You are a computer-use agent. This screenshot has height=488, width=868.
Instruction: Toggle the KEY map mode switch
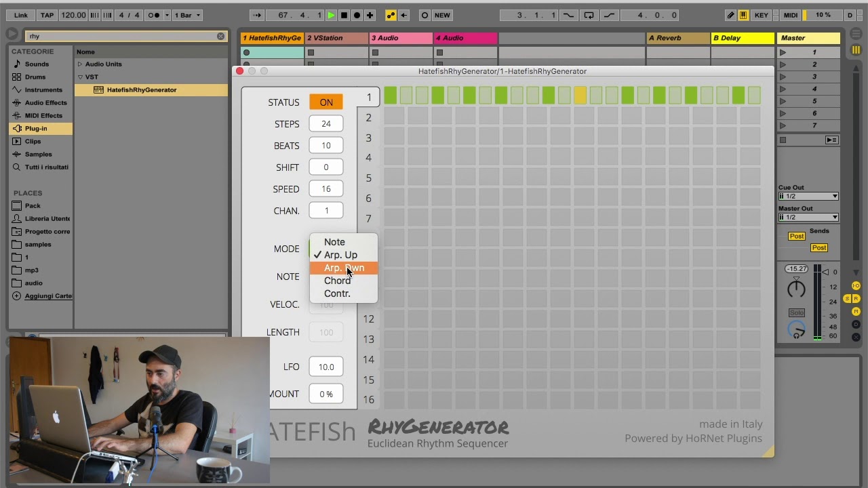click(762, 15)
